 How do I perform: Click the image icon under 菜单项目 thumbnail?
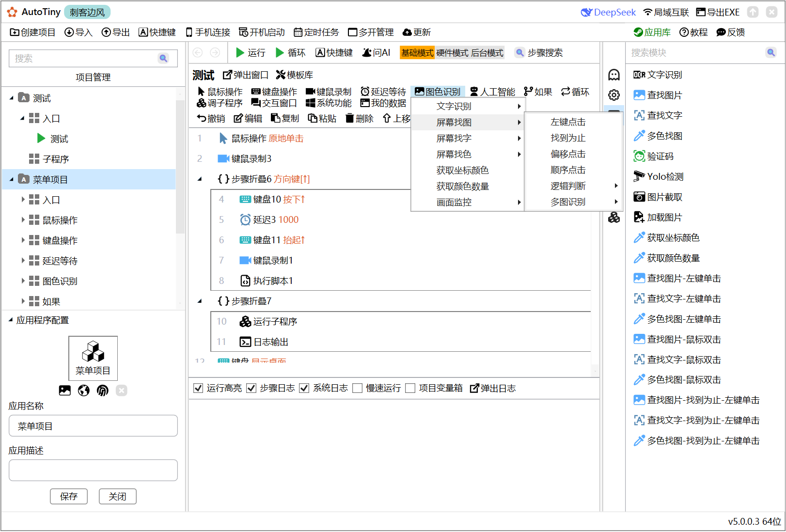[x=65, y=391]
